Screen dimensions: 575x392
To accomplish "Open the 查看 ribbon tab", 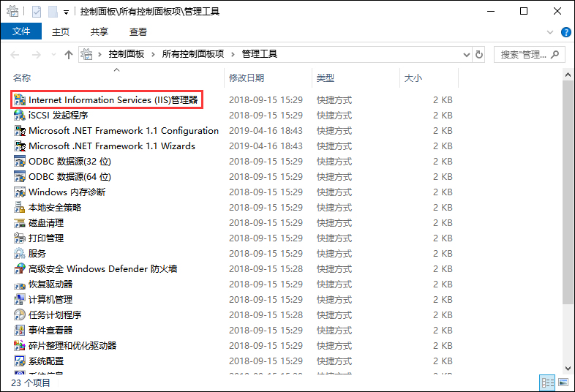I will (138, 32).
